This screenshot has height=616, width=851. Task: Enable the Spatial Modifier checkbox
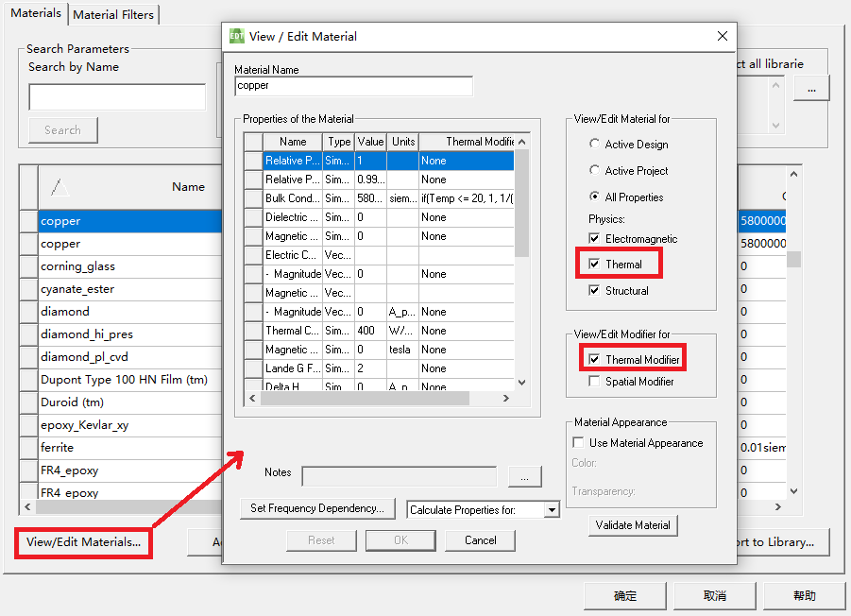click(x=594, y=382)
